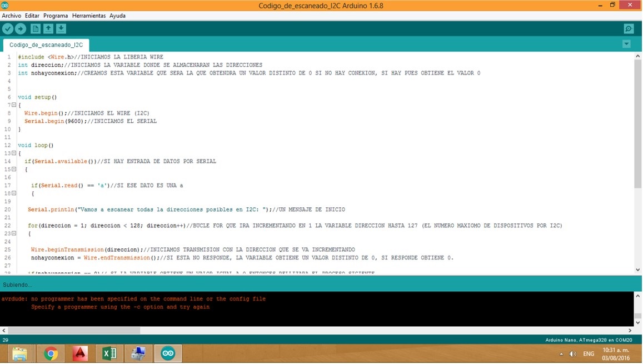643x364 pixels.
Task: Open File Explorer from the taskbar
Action: pyautogui.click(x=19, y=353)
